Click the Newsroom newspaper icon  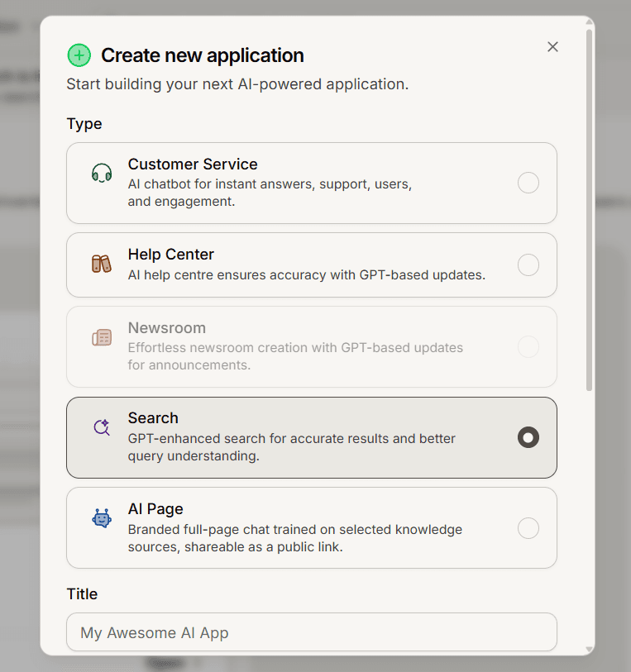(102, 338)
